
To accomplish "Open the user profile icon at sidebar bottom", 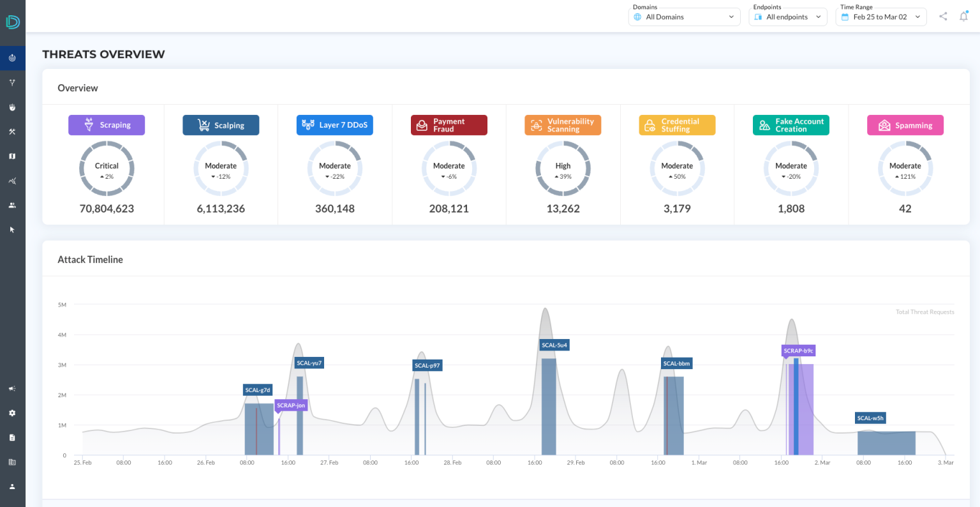I will (x=12, y=487).
